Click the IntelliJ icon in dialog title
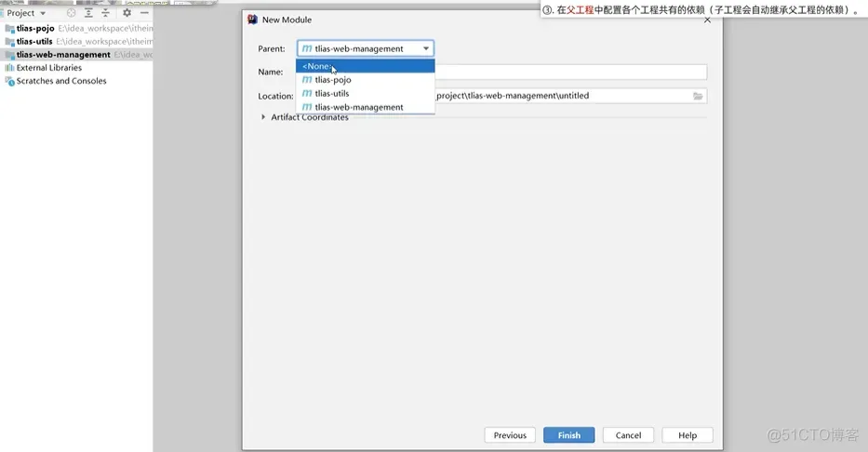Image resolution: width=868 pixels, height=452 pixels. (x=252, y=20)
